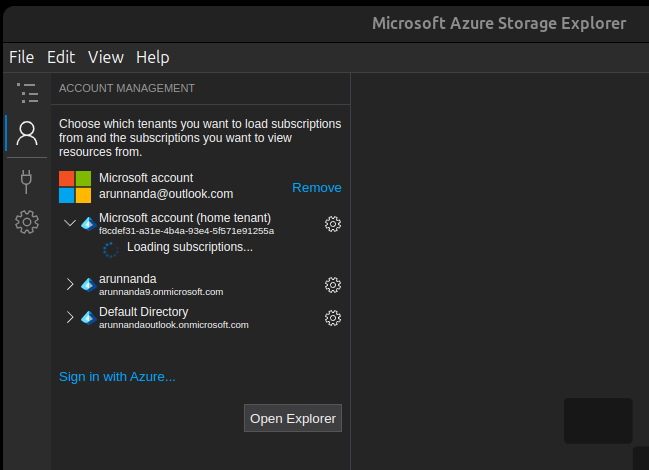Click Sign in with Azure link
The width and height of the screenshot is (649, 470).
coord(117,377)
